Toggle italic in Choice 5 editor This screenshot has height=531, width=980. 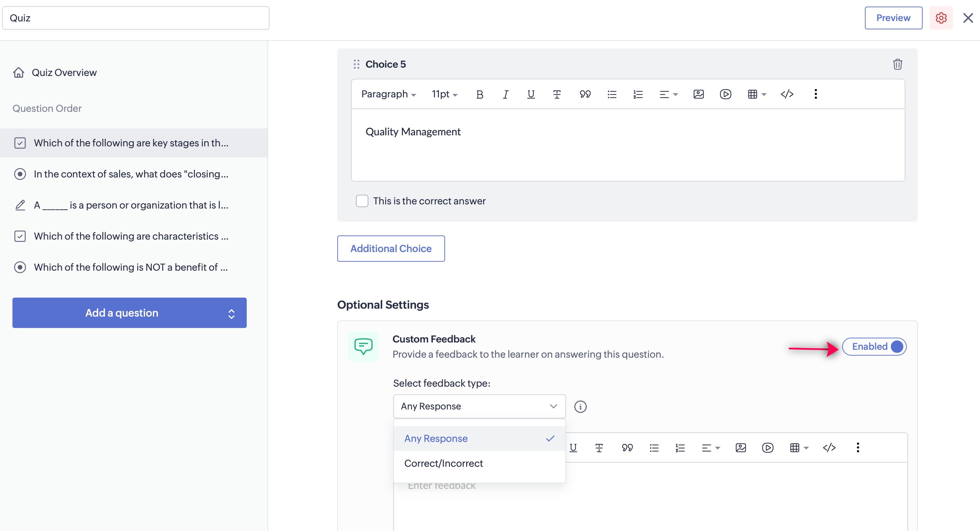(505, 94)
